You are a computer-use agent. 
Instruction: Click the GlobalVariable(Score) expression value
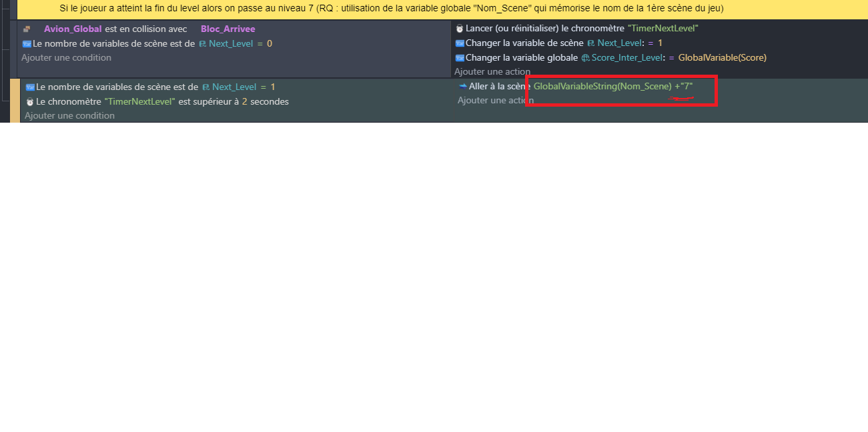point(723,57)
